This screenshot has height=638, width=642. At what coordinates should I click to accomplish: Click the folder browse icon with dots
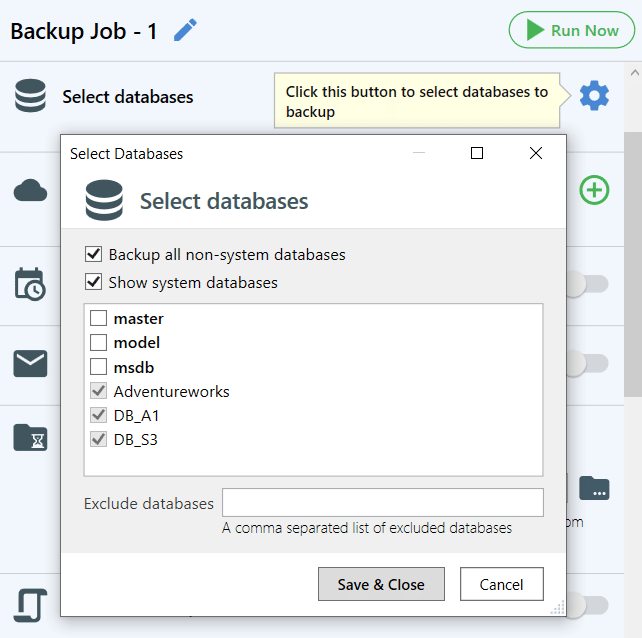[594, 488]
